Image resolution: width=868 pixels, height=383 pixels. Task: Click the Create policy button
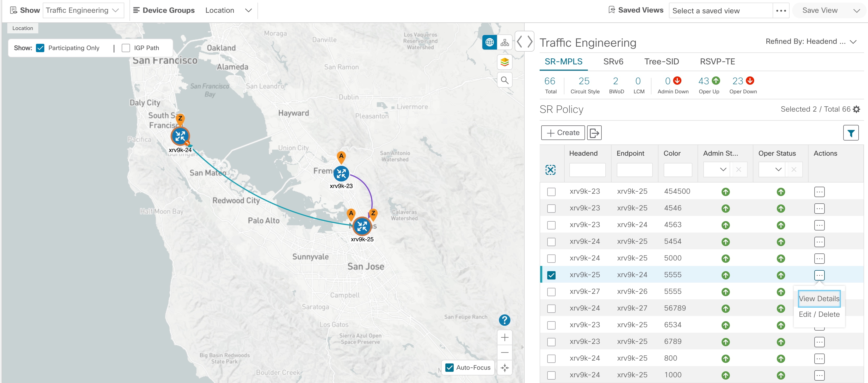[563, 133]
